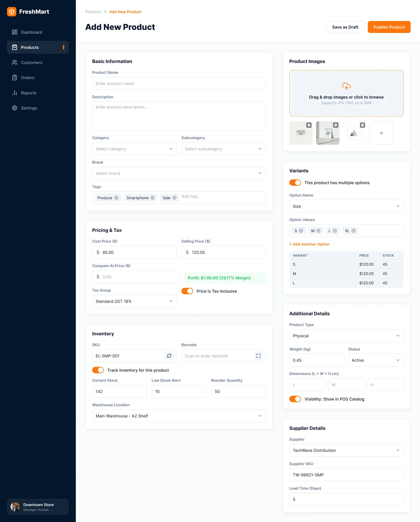The height and width of the screenshot is (522, 420).
Task: Remove the L option value
Action: (x=335, y=231)
